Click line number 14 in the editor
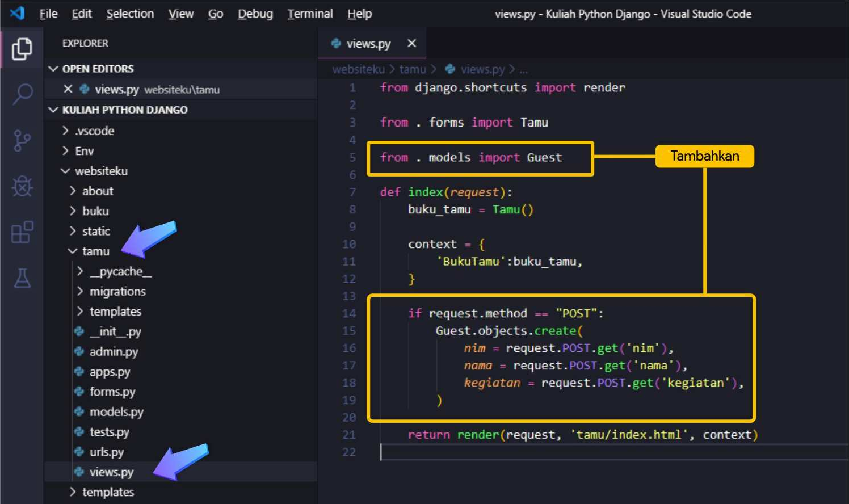 (348, 313)
